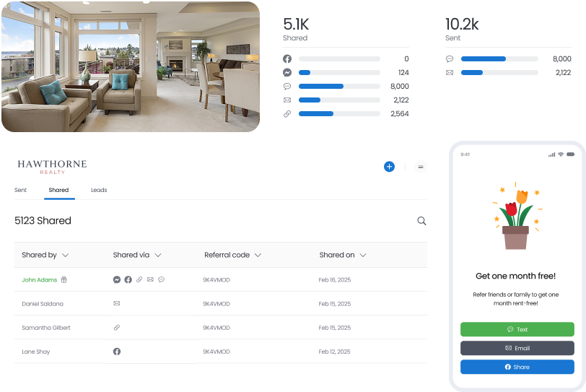Open the hamburger menu icon
This screenshot has width=586, height=392.
(x=421, y=167)
